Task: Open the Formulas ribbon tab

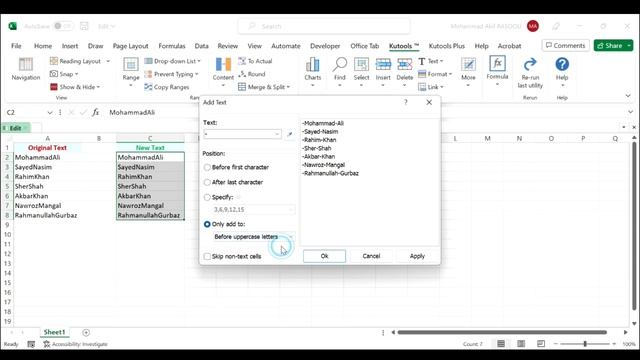Action: tap(171, 46)
